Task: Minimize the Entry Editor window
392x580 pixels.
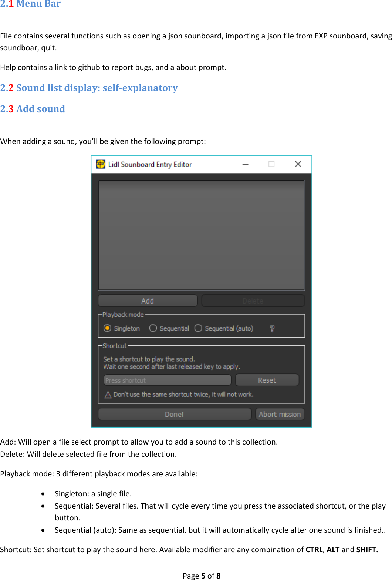Action: point(245,164)
